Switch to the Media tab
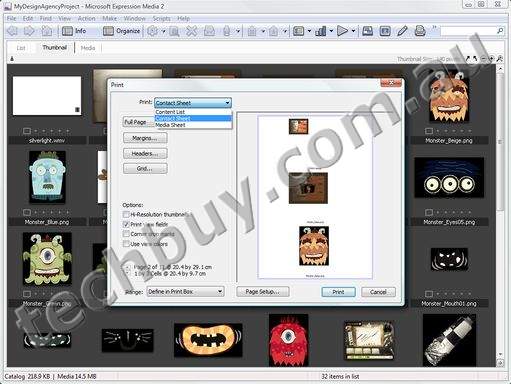The height and width of the screenshot is (384, 511). pyautogui.click(x=88, y=48)
